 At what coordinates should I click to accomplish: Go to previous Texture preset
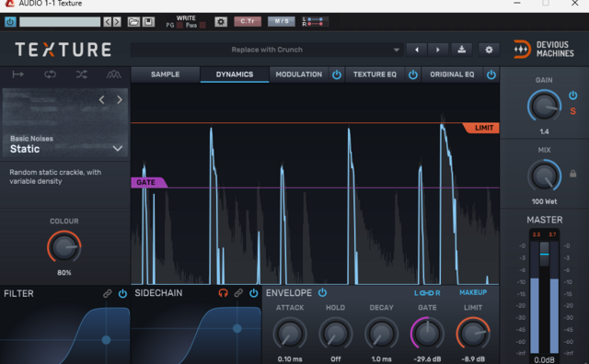coord(417,50)
